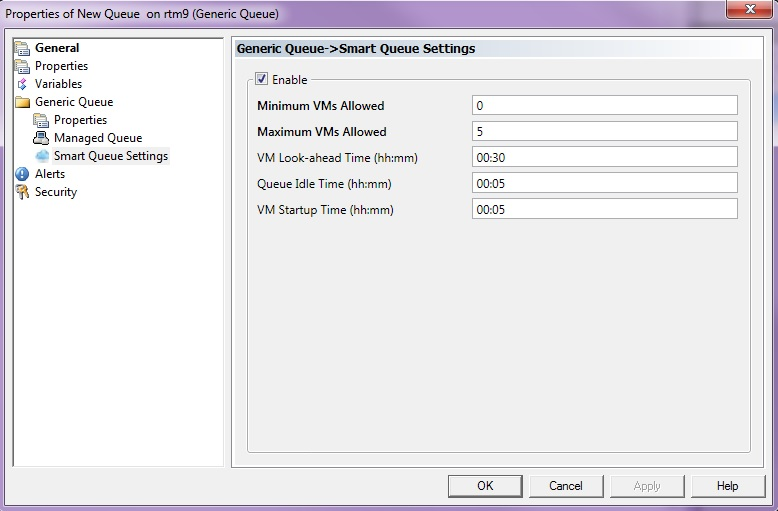Click the Security keys icon
Image resolution: width=778 pixels, height=511 pixels.
[x=22, y=192]
